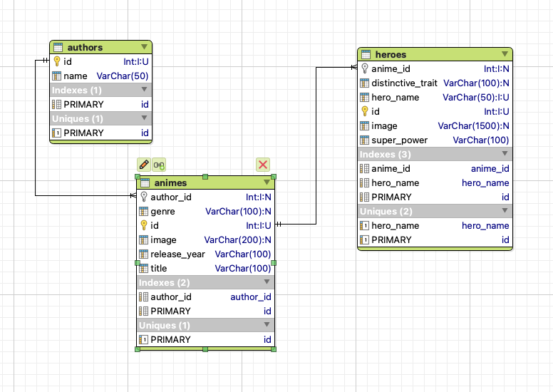Click the add foreign key link icon above animes
Viewport: 553px width, 392px height.
[159, 165]
